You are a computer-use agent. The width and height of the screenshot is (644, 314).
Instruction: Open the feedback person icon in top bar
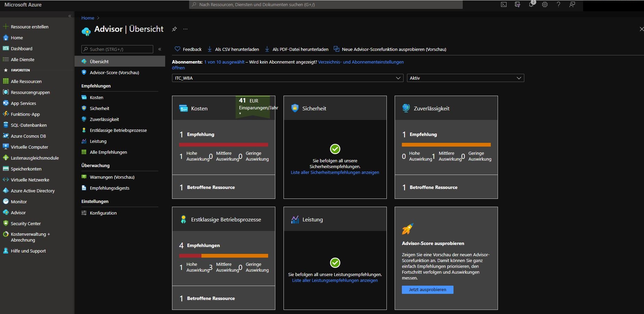point(572,5)
